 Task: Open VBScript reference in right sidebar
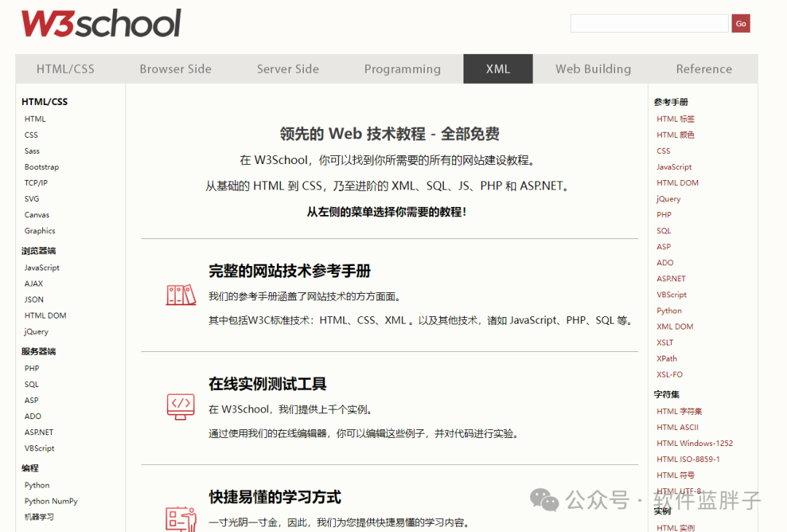click(x=672, y=294)
